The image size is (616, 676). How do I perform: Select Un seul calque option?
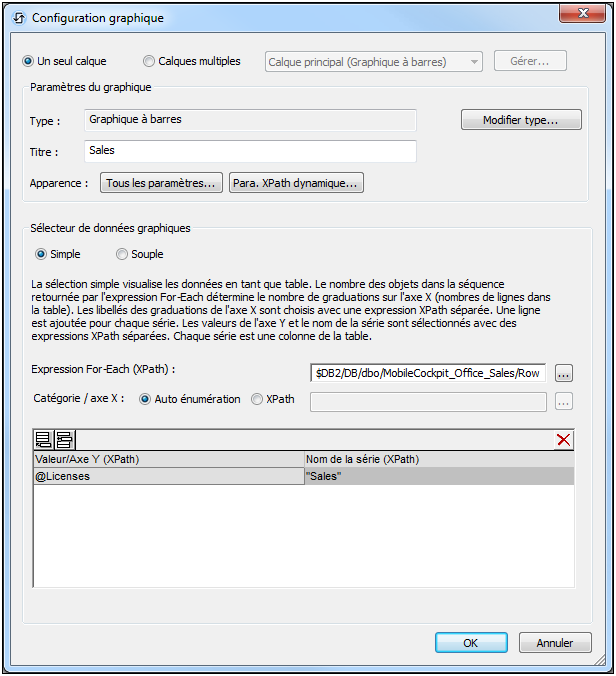(64, 61)
